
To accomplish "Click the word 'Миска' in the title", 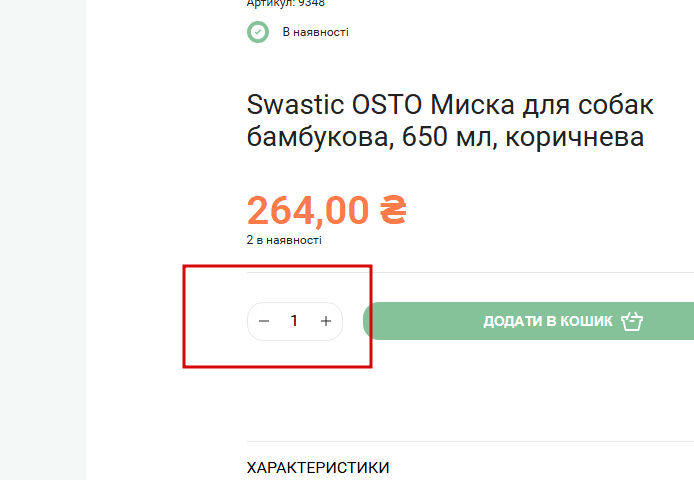I will pyautogui.click(x=487, y=104).
